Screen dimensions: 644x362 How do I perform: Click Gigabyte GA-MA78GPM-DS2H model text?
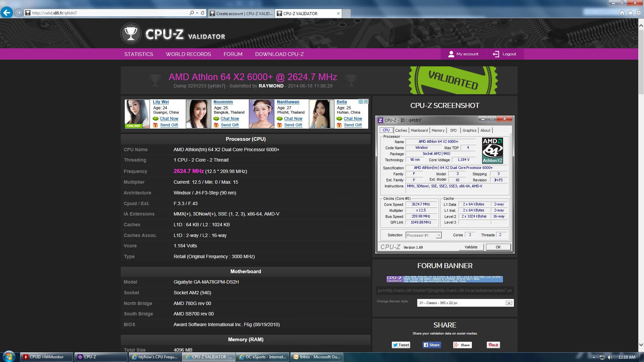pos(206,282)
